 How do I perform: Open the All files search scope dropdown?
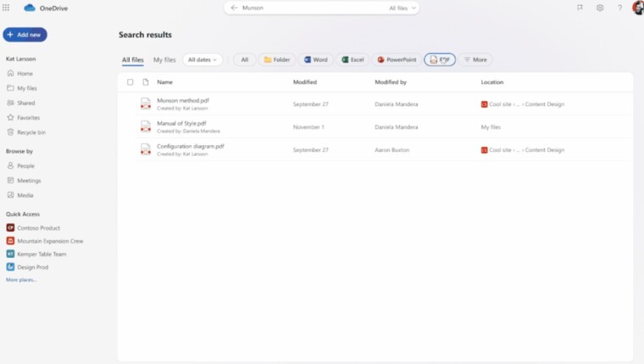[x=402, y=8]
